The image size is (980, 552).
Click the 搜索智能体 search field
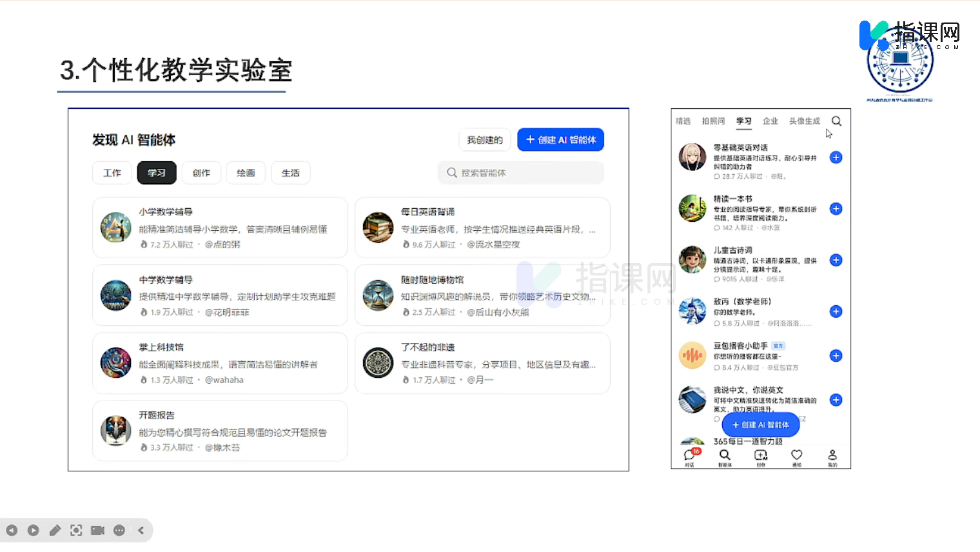[x=520, y=173]
